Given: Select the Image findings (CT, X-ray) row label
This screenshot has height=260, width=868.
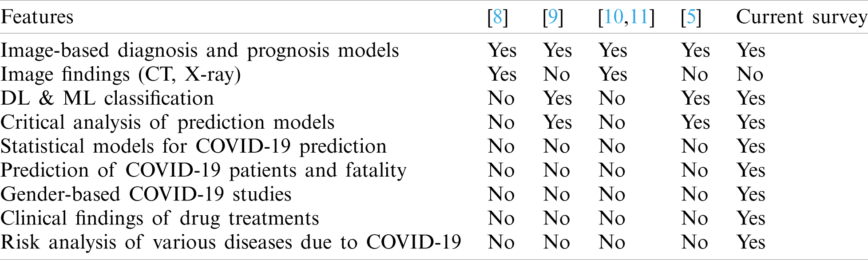Looking at the screenshot, I should tap(120, 75).
